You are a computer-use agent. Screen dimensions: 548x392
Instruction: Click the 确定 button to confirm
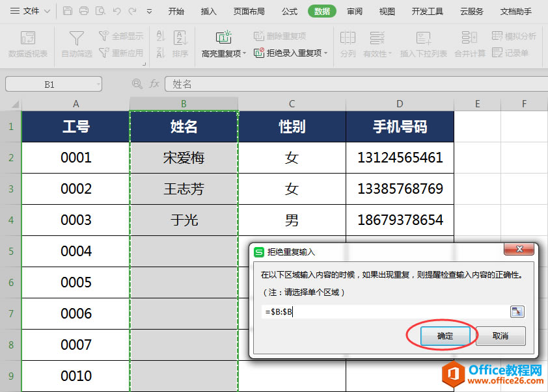click(445, 336)
